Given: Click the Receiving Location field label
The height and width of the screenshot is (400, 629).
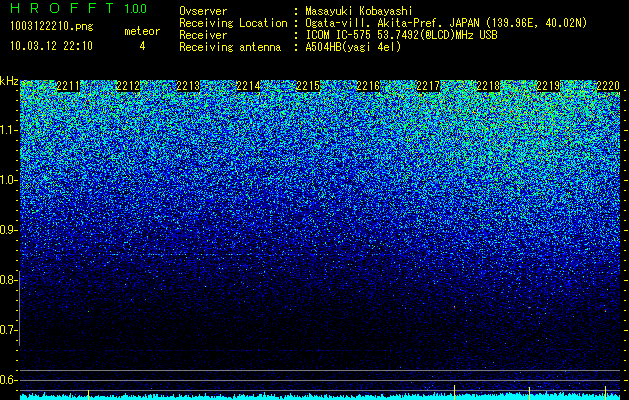Looking at the screenshot, I should coord(233,23).
